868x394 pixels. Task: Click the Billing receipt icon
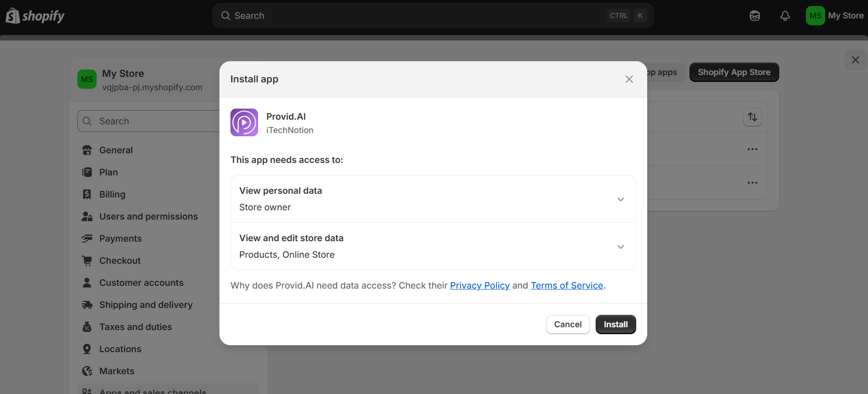(x=87, y=194)
